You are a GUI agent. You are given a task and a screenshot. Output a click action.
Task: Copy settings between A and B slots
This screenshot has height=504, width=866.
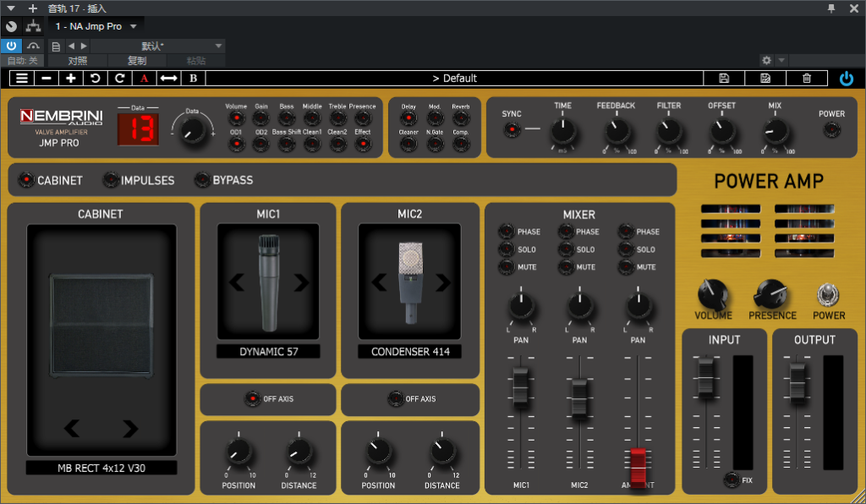(x=168, y=79)
